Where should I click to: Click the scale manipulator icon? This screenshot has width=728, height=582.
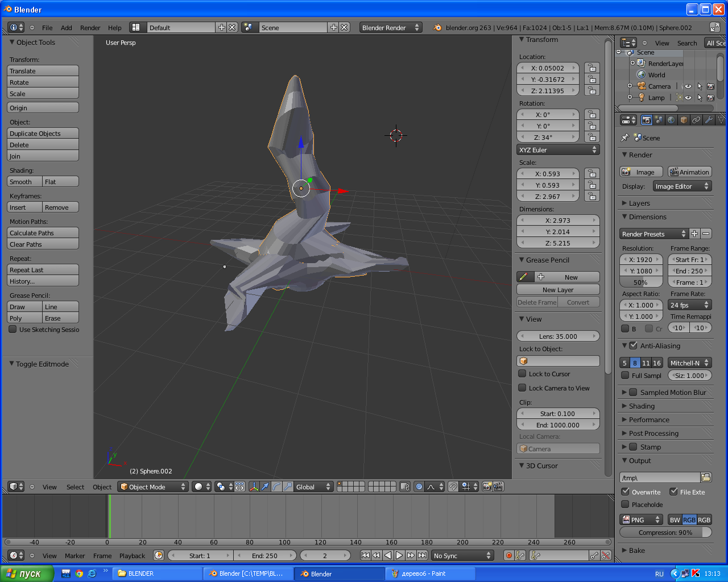click(x=288, y=487)
